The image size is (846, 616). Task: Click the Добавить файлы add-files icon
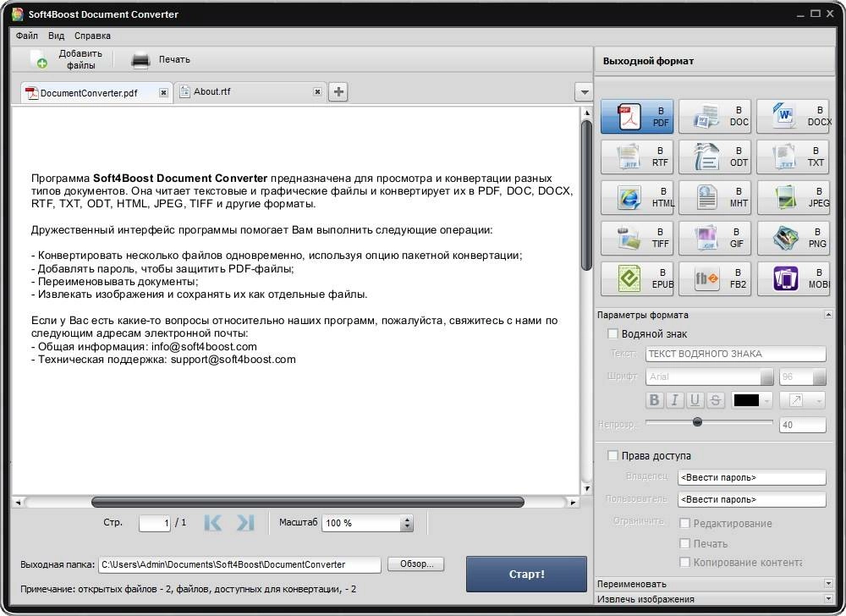[38, 59]
